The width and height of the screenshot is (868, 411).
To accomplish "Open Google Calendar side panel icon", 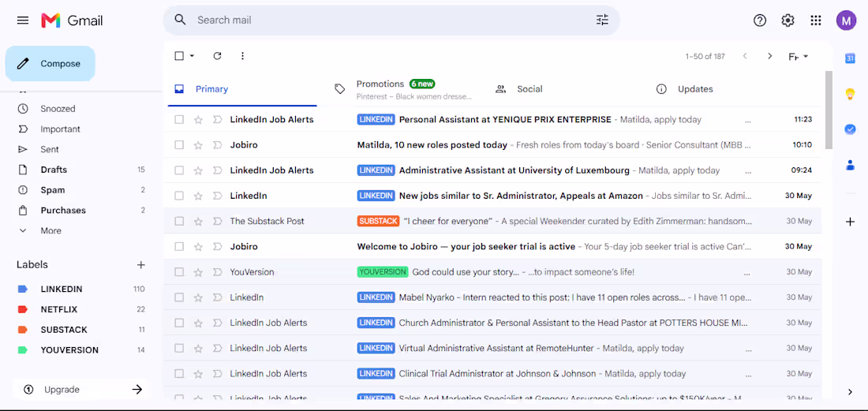I will pos(851,58).
